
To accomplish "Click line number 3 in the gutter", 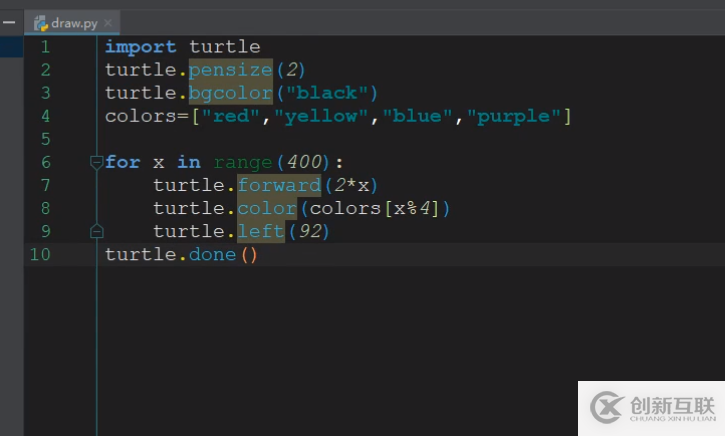I will tap(45, 93).
